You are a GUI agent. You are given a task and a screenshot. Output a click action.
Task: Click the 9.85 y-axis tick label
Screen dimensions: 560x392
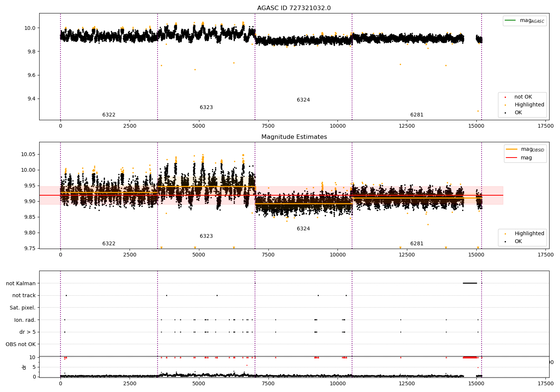pyautogui.click(x=31, y=217)
